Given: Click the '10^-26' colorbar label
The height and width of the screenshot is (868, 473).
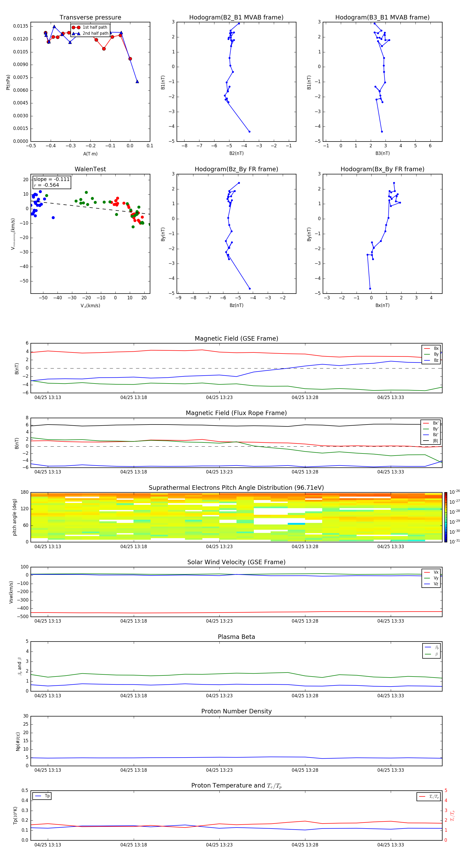Looking at the screenshot, I should coord(455,492).
